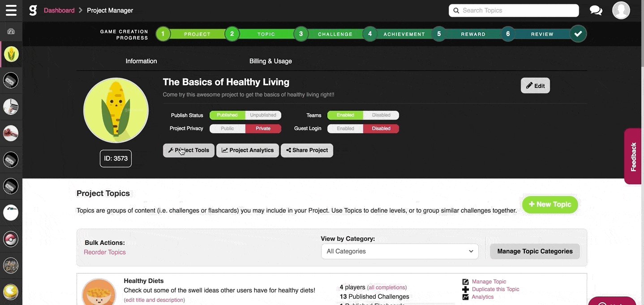Open the Pokeball project in sidebar
Image resolution: width=644 pixels, height=305 pixels.
[11, 240]
